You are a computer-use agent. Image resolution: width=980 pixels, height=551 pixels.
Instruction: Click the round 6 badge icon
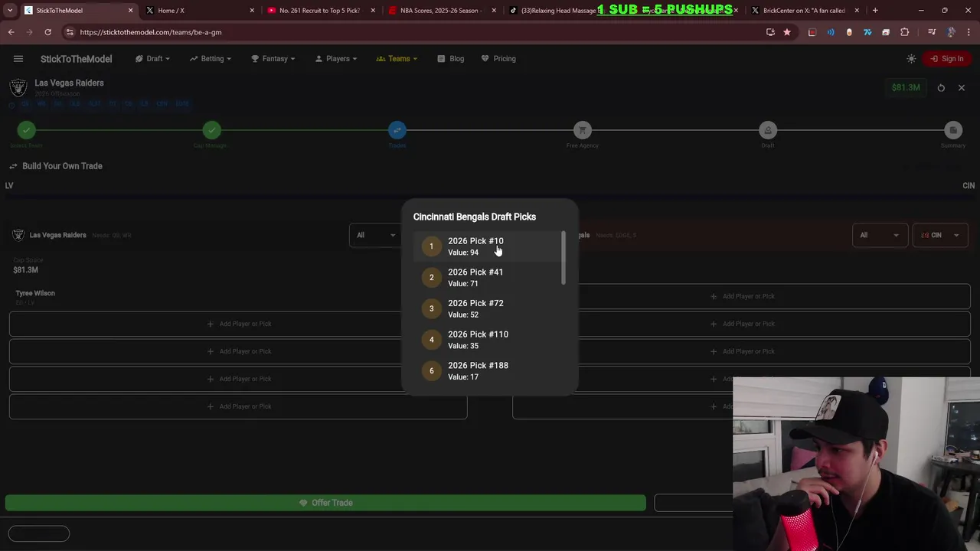(x=431, y=371)
